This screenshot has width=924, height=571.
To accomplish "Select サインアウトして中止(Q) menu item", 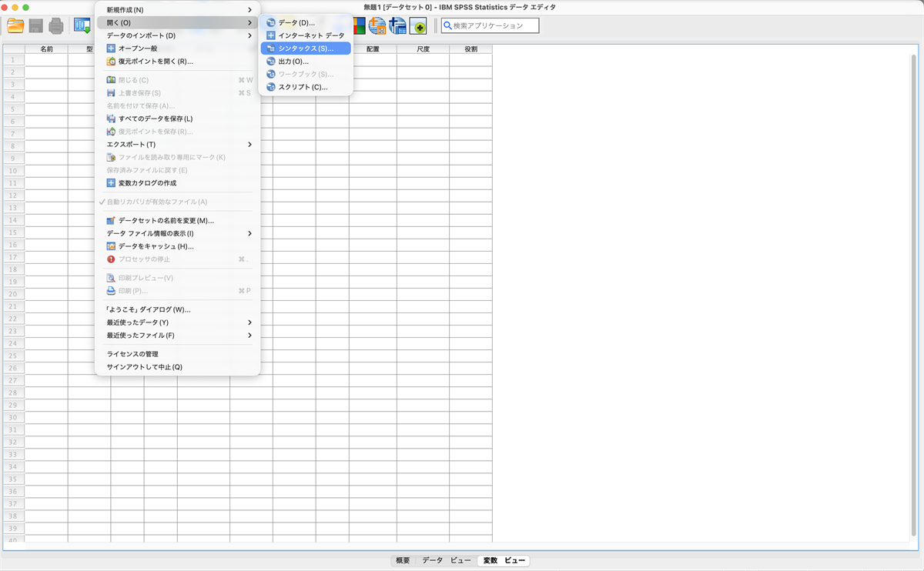I will pos(177,367).
